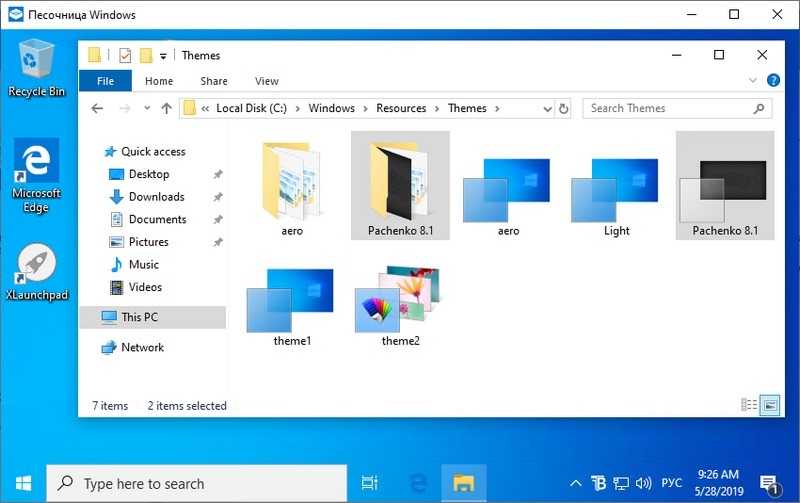Click the B icon in the system tray
The width and height of the screenshot is (800, 503).
(598, 483)
